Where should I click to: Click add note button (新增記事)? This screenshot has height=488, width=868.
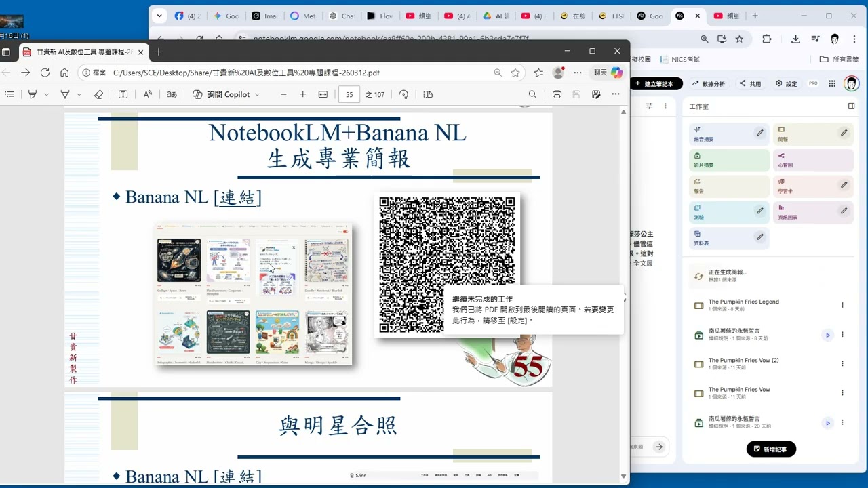771,449
